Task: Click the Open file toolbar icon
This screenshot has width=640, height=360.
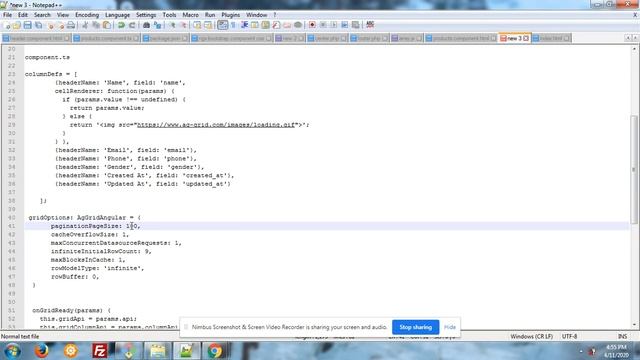Action: [x=17, y=25]
